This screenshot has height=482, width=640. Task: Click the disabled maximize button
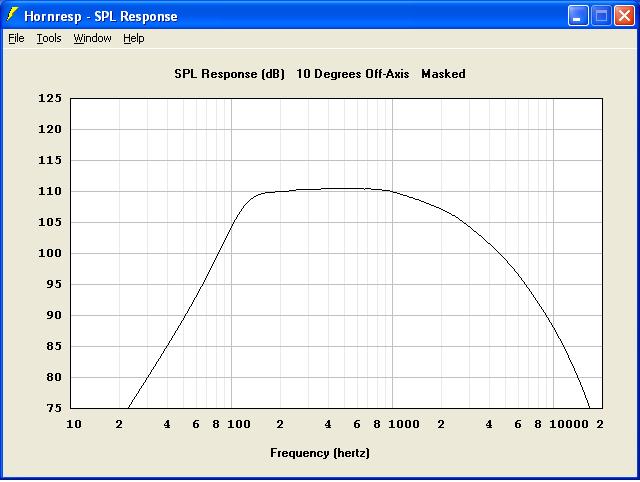pyautogui.click(x=601, y=16)
